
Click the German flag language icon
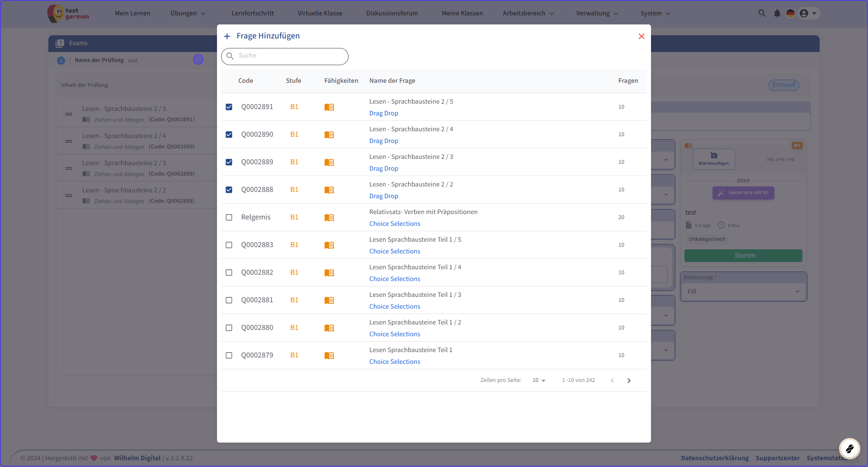click(x=790, y=13)
